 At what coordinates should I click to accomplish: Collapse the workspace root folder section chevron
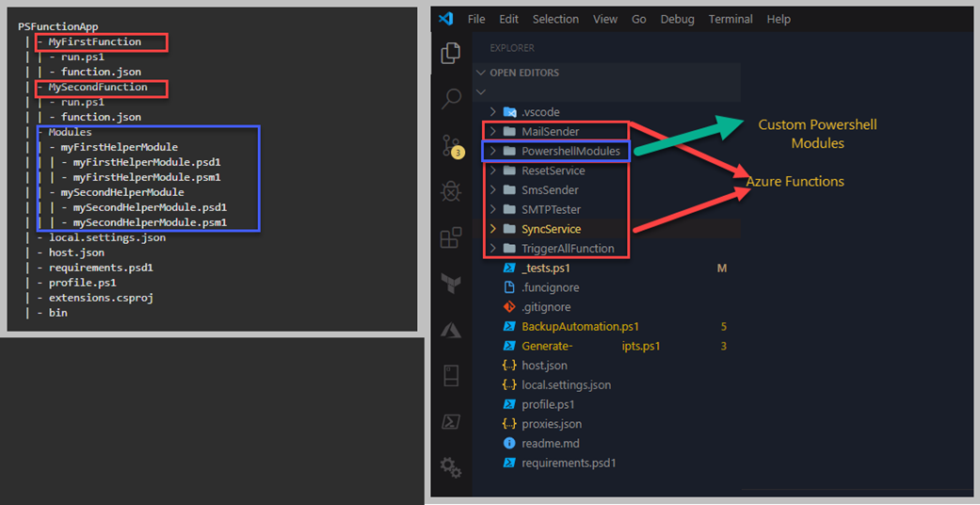(x=481, y=92)
